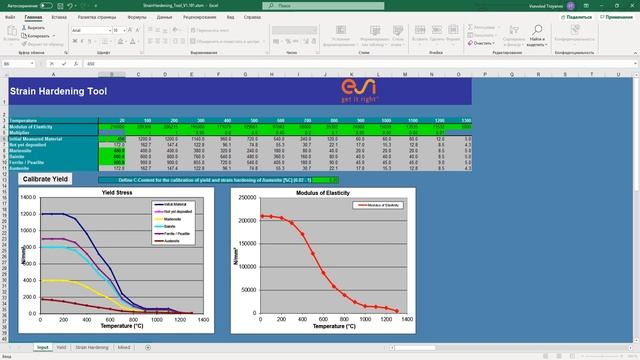Image resolution: width=640 pixels, height=360 pixels.
Task: Click the Fill Color bucket icon
Action: pos(120,41)
